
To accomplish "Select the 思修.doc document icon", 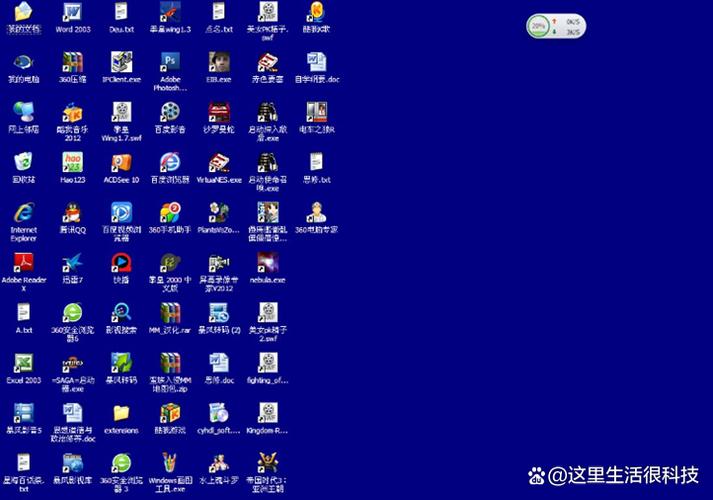I will pos(219,364).
